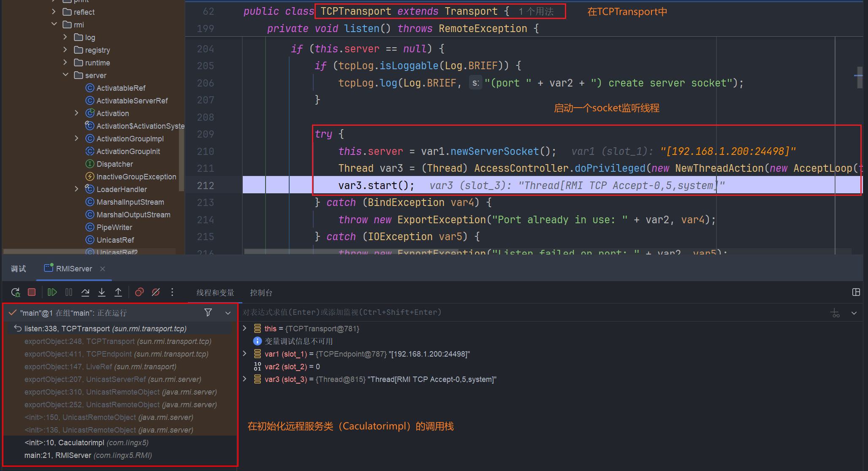Collapse the server folder in project tree
The width and height of the screenshot is (868, 471).
click(65, 75)
